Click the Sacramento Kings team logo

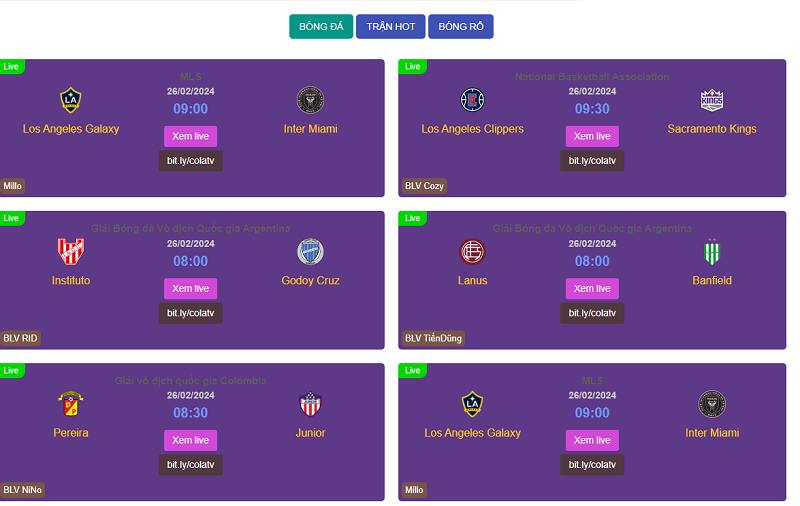coord(712,99)
